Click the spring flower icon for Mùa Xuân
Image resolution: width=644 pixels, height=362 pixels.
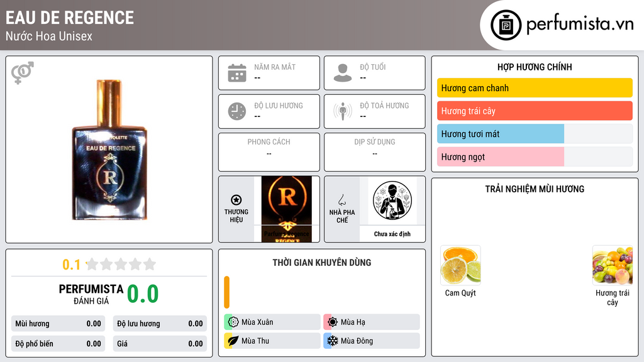click(233, 322)
